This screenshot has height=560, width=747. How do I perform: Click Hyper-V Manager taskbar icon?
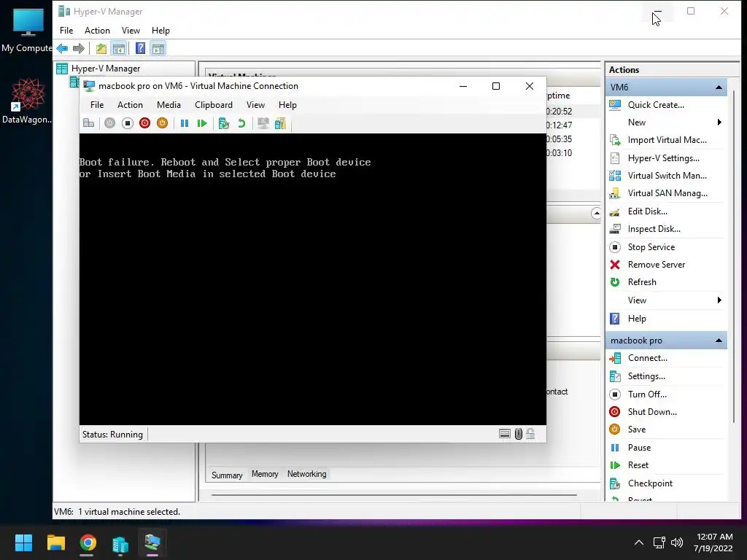(120, 544)
